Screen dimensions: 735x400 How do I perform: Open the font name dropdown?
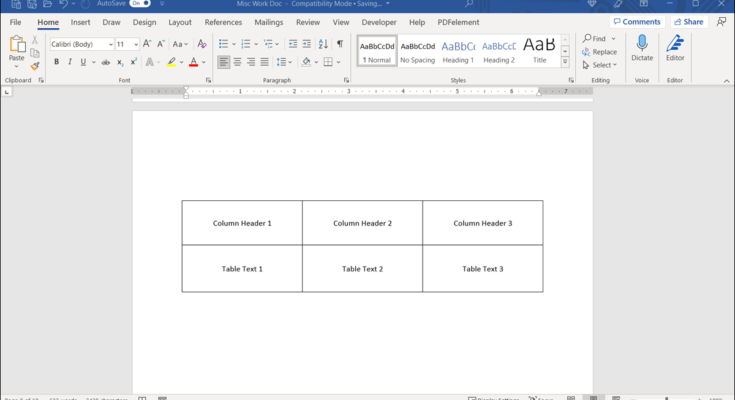click(110, 45)
